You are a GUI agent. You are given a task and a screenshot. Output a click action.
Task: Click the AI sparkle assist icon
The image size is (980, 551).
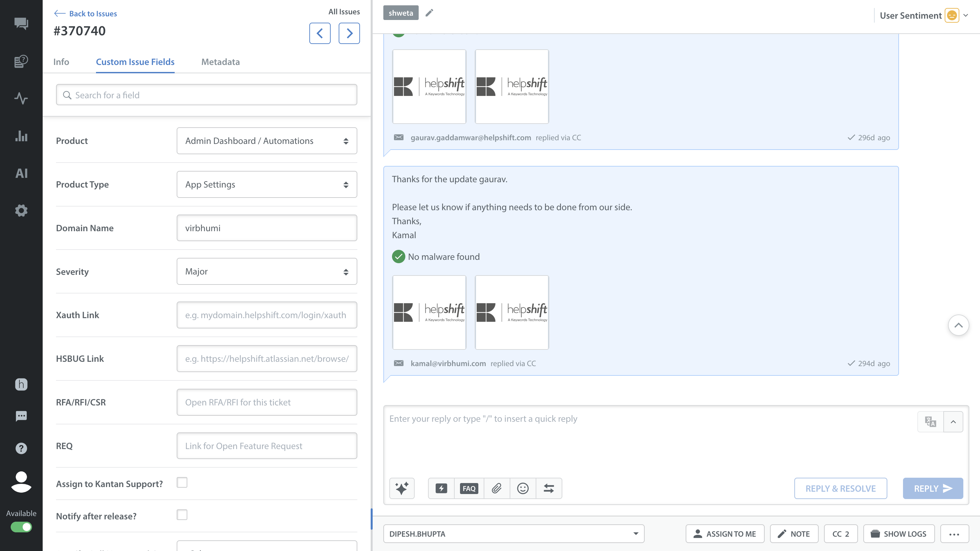(x=402, y=488)
